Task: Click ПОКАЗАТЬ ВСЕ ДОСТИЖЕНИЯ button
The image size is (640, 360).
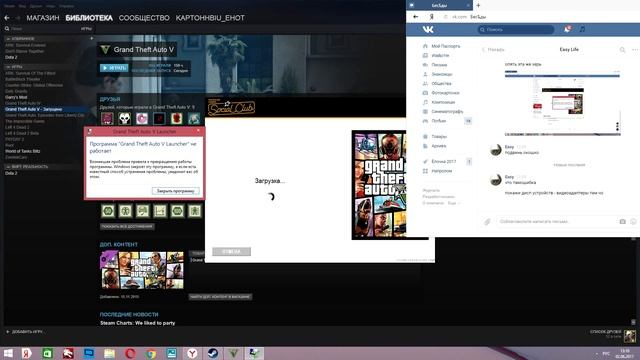Action: (127, 226)
